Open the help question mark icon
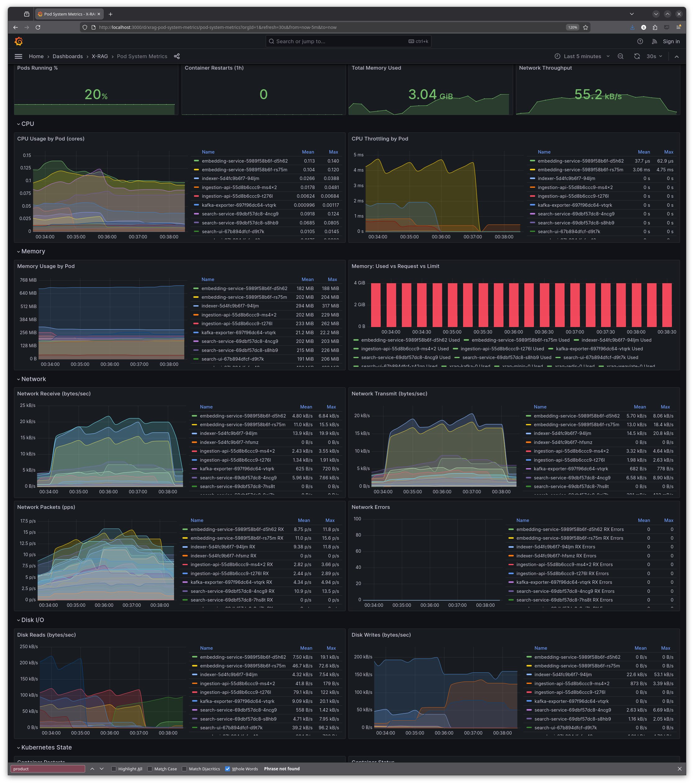Screen dimensions: 694x784 pyautogui.click(x=640, y=41)
